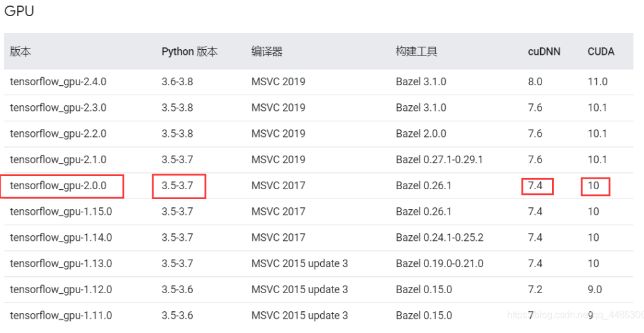Click the 构建工具 column header

click(x=416, y=52)
